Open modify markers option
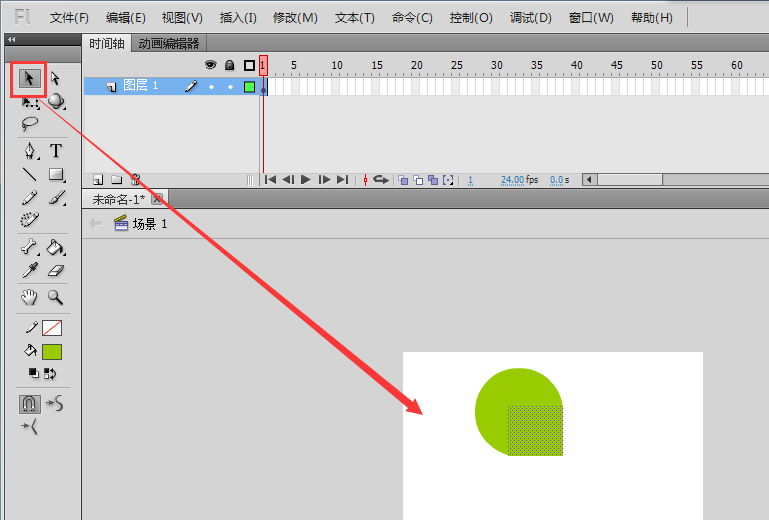This screenshot has height=520, width=769. [x=448, y=180]
